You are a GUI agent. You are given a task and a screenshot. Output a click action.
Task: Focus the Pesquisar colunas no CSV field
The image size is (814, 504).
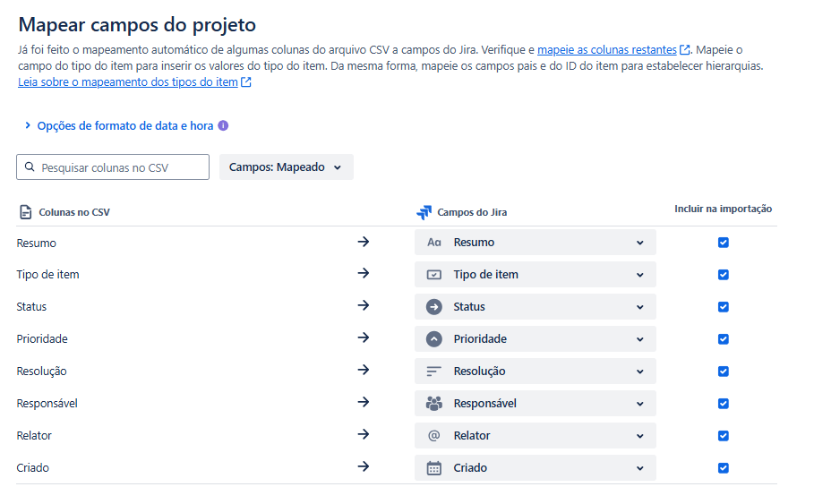pos(123,167)
